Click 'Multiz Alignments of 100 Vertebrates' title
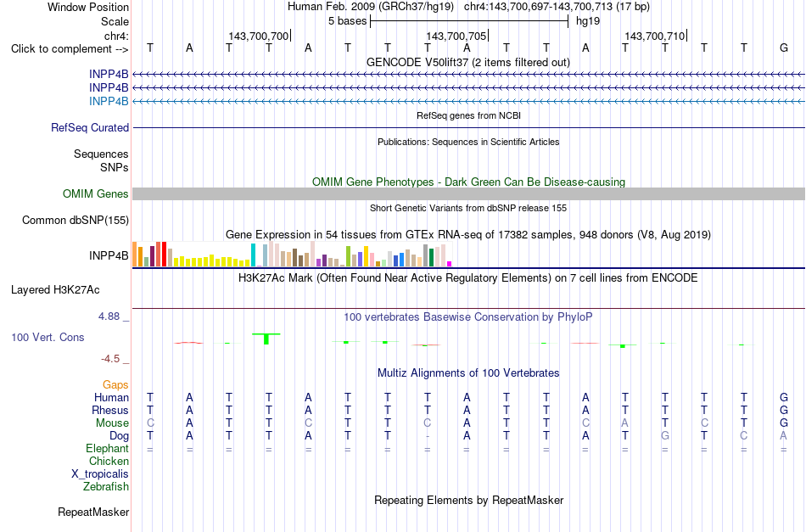 coord(468,373)
